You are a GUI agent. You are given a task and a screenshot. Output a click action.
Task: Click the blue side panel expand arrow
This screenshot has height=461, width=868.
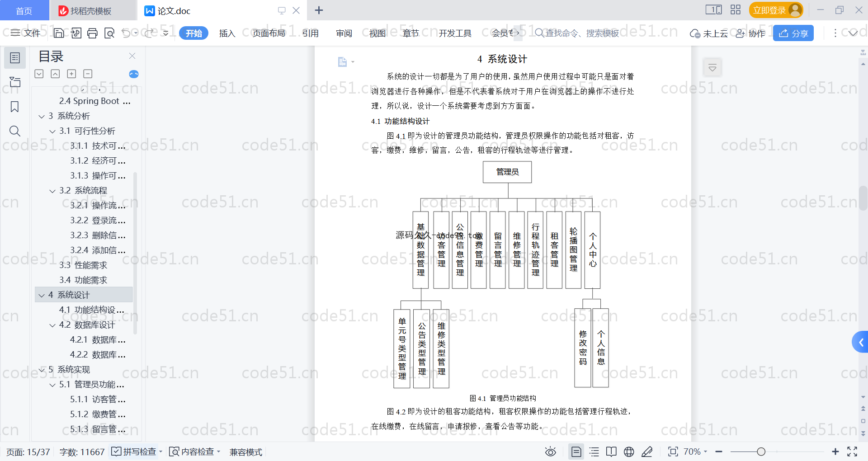tap(860, 342)
